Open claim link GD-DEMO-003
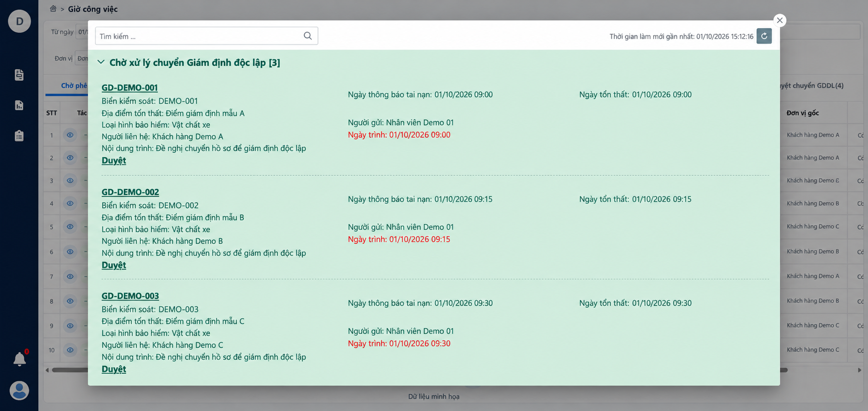 (130, 296)
